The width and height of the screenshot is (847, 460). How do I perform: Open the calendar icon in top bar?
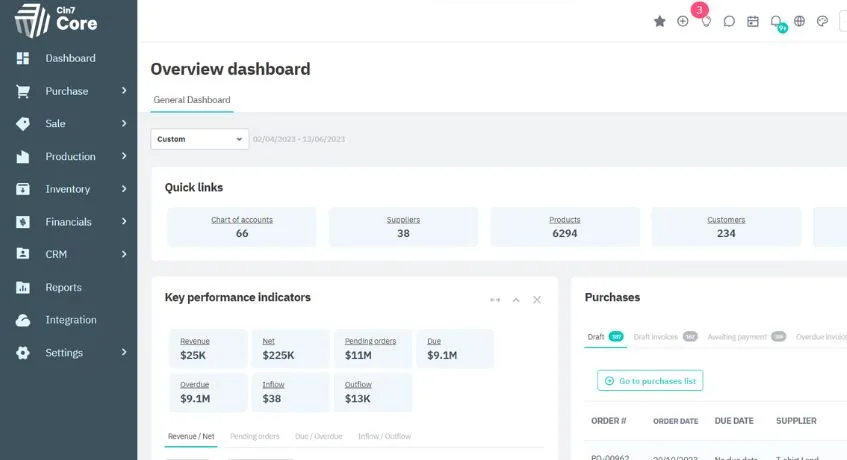click(x=752, y=22)
